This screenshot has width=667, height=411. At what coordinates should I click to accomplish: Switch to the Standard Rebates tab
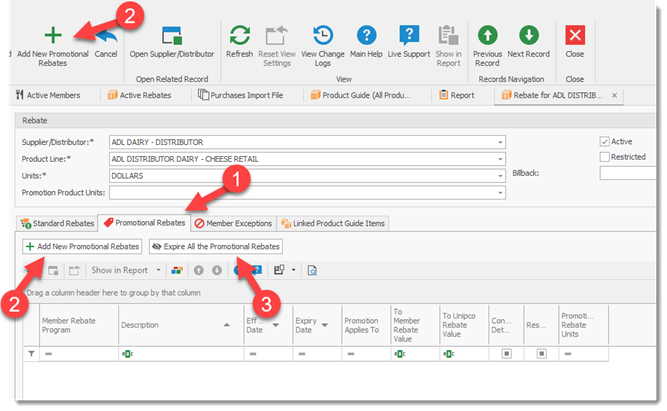click(x=60, y=223)
